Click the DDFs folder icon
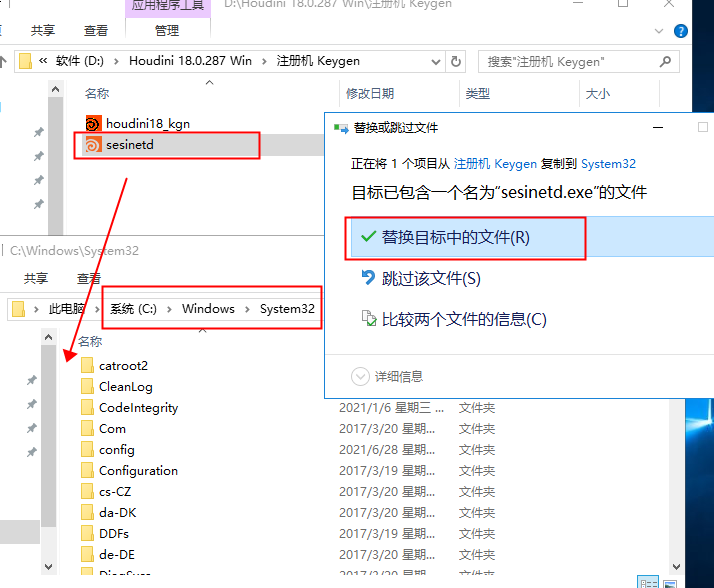This screenshot has height=588, width=714. click(x=87, y=533)
